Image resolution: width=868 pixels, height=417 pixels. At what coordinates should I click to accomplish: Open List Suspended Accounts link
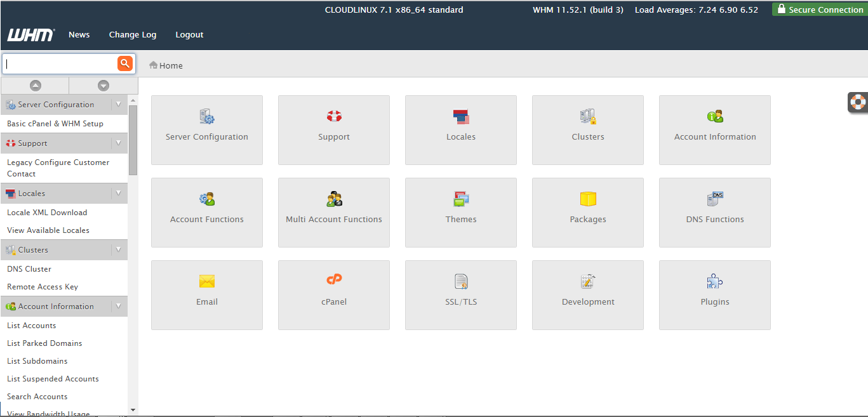pyautogui.click(x=52, y=378)
